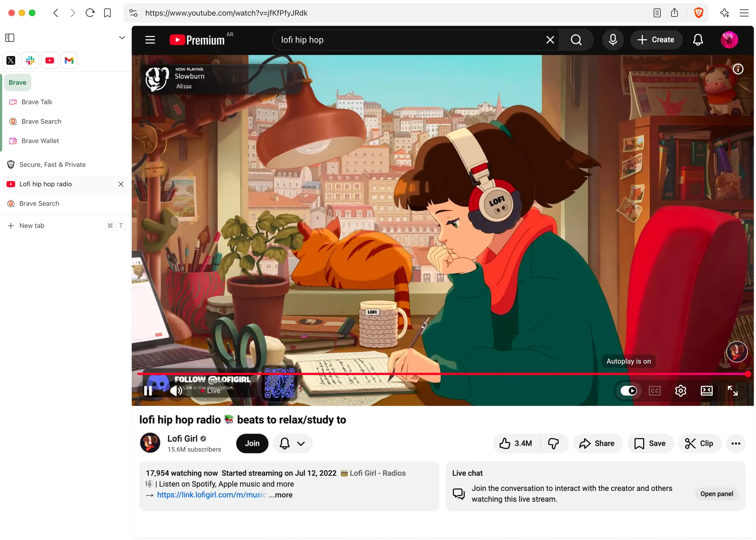This screenshot has width=756, height=540.
Task: Expand the channel notification preferences chevron
Action: (301, 444)
